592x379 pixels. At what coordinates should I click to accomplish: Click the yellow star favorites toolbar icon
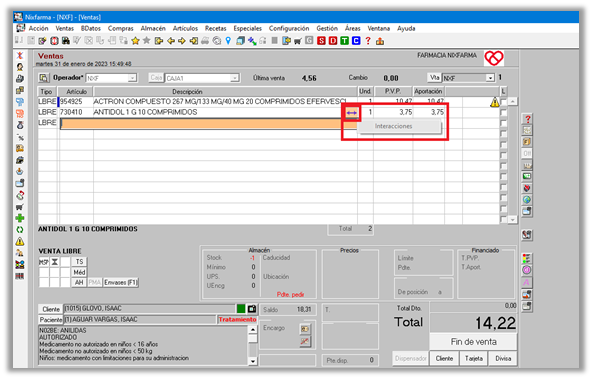coord(135,41)
